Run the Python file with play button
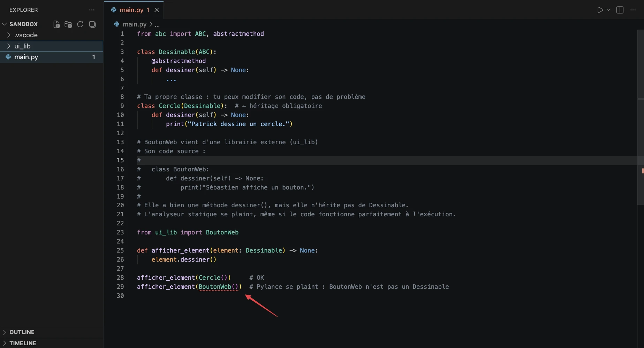 tap(600, 10)
